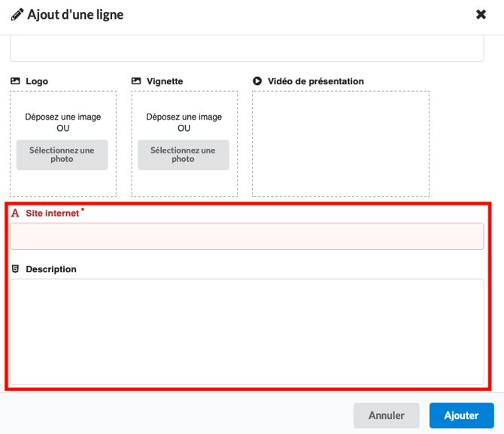This screenshot has width=504, height=434.
Task: Click inside the Description text area
Action: click(x=247, y=332)
